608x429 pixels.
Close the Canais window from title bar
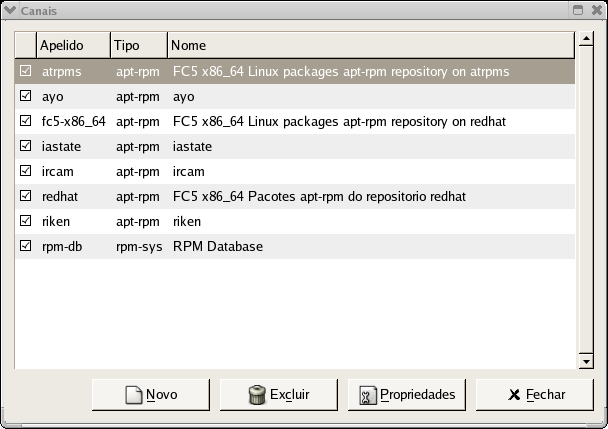596,9
